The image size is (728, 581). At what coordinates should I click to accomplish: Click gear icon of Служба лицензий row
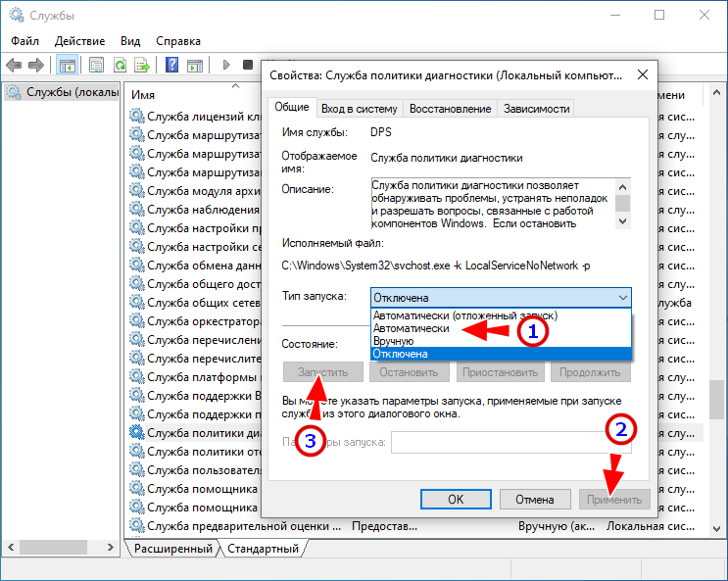coord(136,116)
